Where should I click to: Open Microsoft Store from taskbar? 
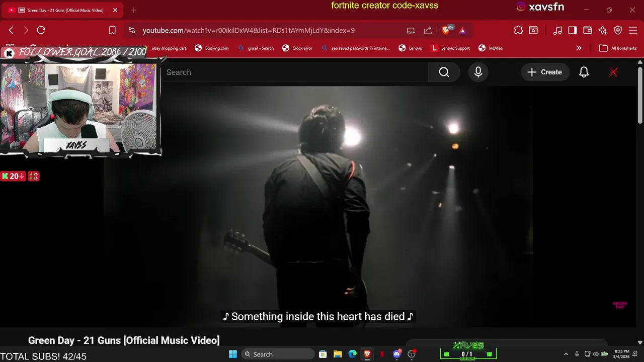(323, 354)
